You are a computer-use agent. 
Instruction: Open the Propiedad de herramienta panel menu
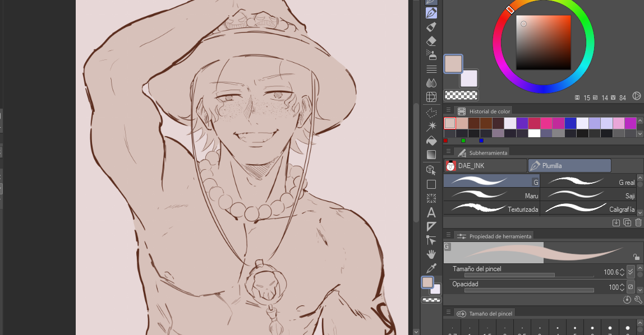pyautogui.click(x=449, y=235)
